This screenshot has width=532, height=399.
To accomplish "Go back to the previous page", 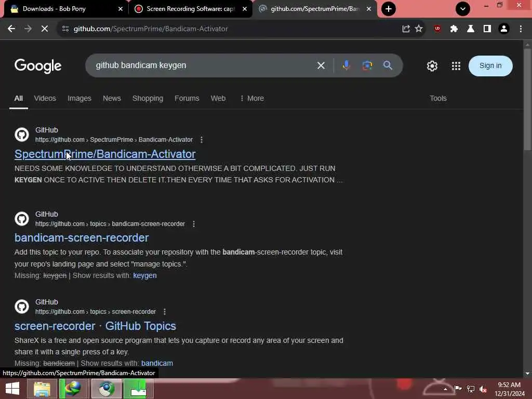I will point(11,29).
